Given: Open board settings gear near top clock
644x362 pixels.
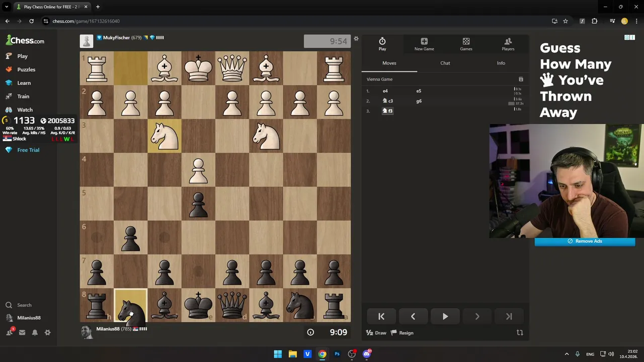Looking at the screenshot, I should click(356, 39).
